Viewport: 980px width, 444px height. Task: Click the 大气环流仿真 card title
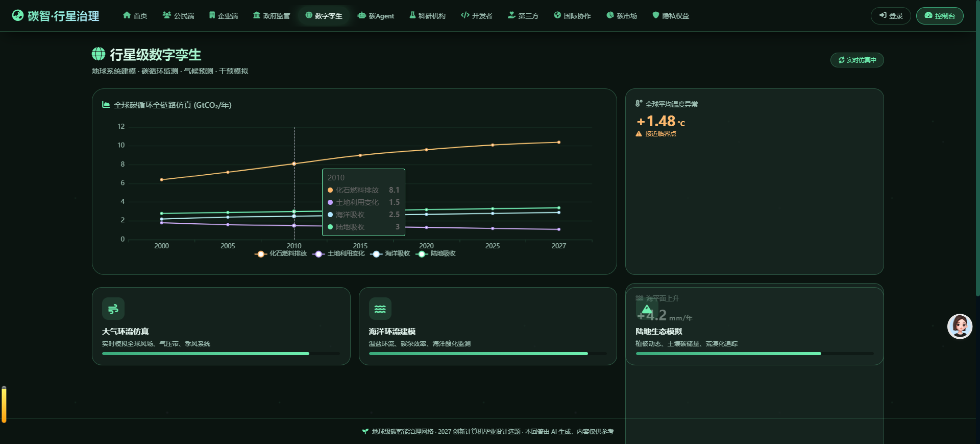126,332
